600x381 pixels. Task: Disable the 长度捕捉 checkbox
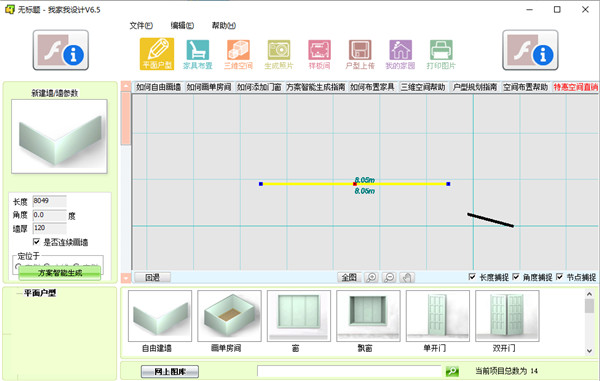click(472, 277)
